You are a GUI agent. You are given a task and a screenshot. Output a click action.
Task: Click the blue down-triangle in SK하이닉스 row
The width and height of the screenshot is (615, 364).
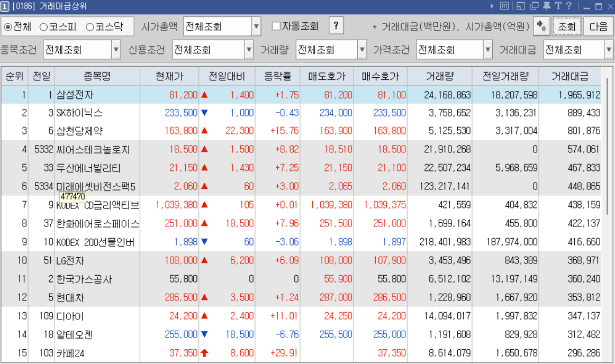point(204,113)
